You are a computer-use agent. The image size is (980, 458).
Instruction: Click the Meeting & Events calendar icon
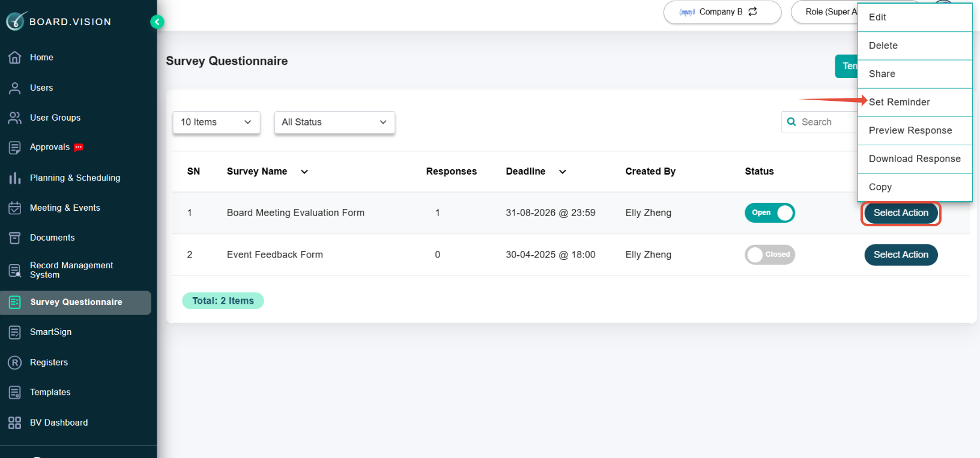(15, 208)
